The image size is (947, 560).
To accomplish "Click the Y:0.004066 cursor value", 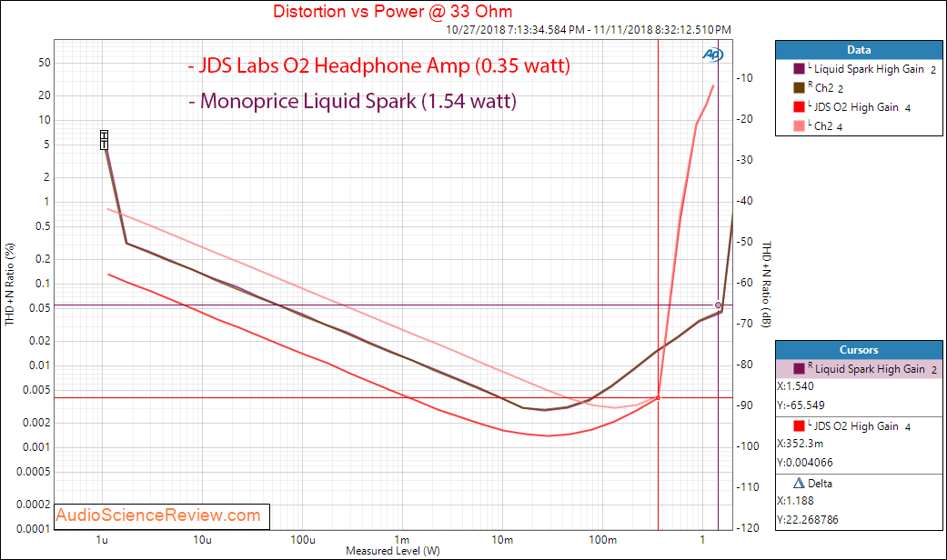I will (x=805, y=462).
